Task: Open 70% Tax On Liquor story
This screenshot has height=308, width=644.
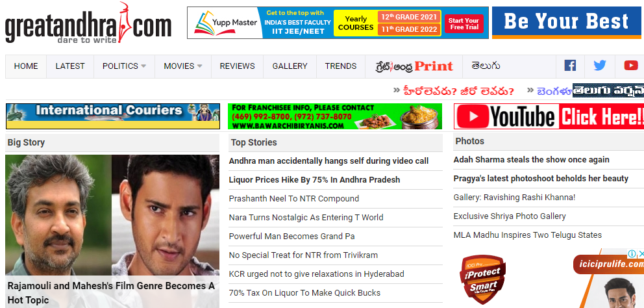Action: (x=304, y=293)
